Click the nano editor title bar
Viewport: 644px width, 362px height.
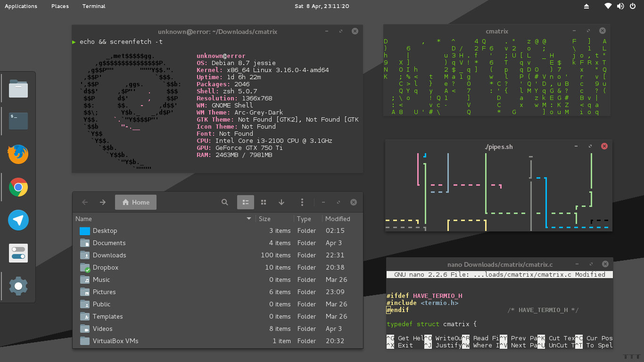pyautogui.click(x=500, y=264)
